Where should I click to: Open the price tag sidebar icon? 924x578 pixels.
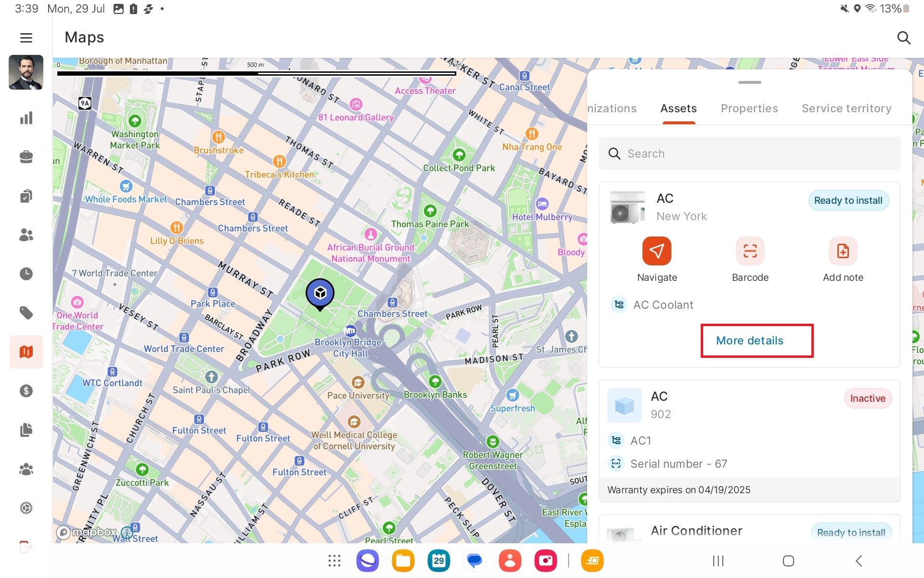pos(26,313)
